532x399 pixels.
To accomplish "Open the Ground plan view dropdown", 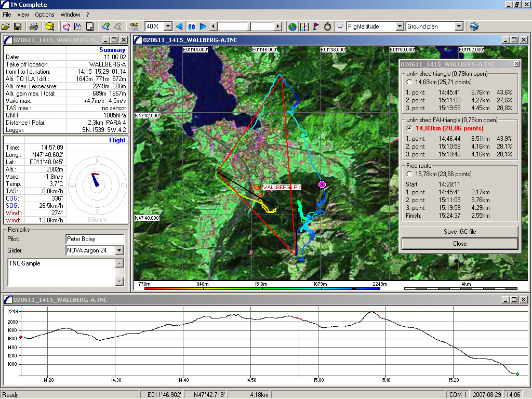I will (x=459, y=26).
